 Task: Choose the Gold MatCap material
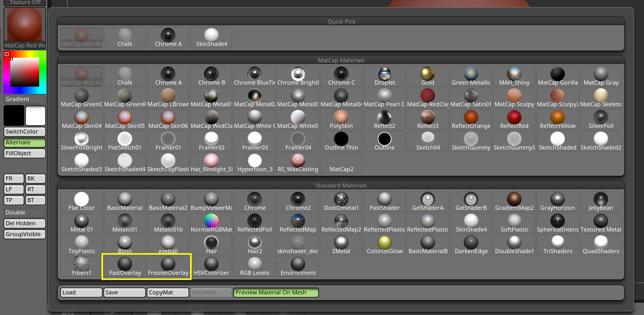tap(428, 76)
